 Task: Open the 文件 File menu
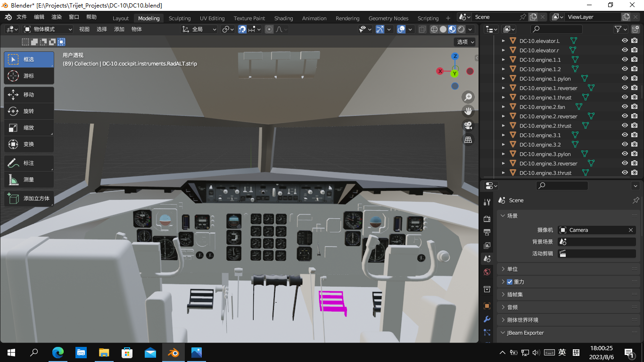tap(22, 17)
